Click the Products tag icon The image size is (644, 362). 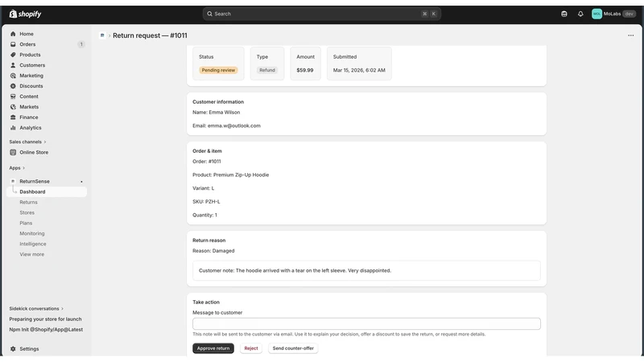pos(13,55)
